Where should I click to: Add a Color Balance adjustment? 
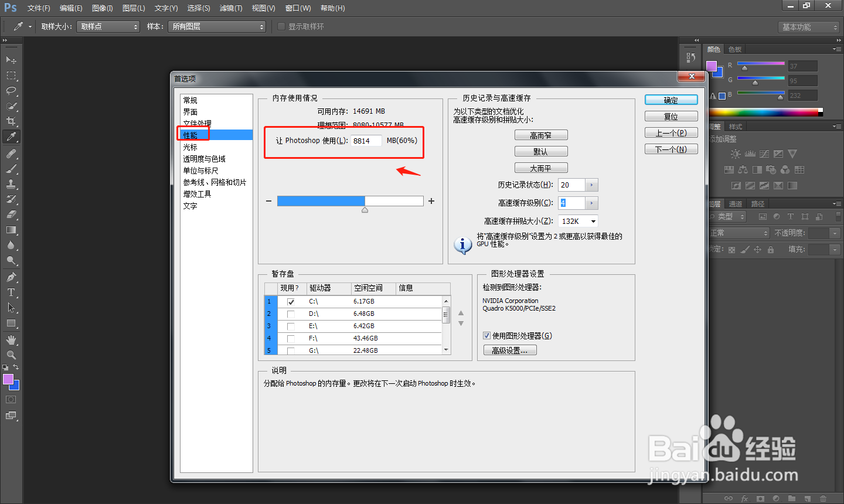tap(743, 169)
